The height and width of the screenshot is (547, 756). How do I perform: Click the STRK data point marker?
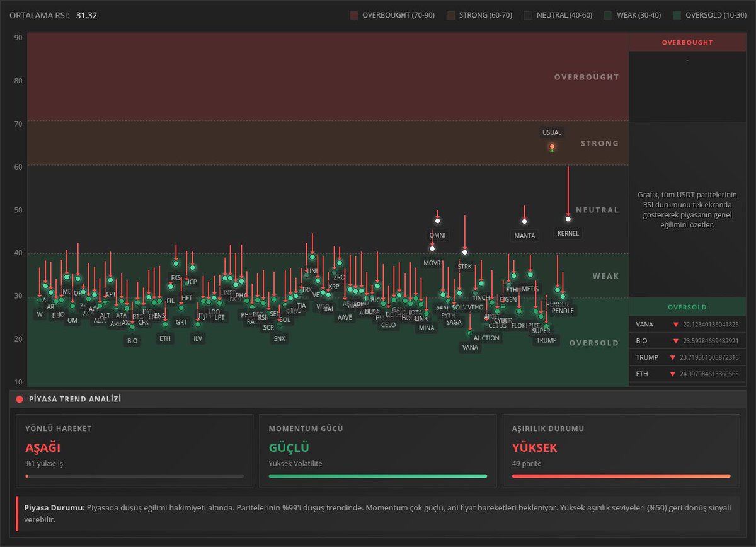coord(464,252)
